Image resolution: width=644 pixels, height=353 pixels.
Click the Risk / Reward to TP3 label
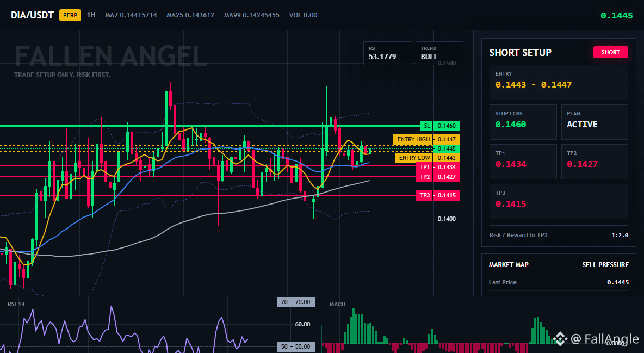pos(518,235)
